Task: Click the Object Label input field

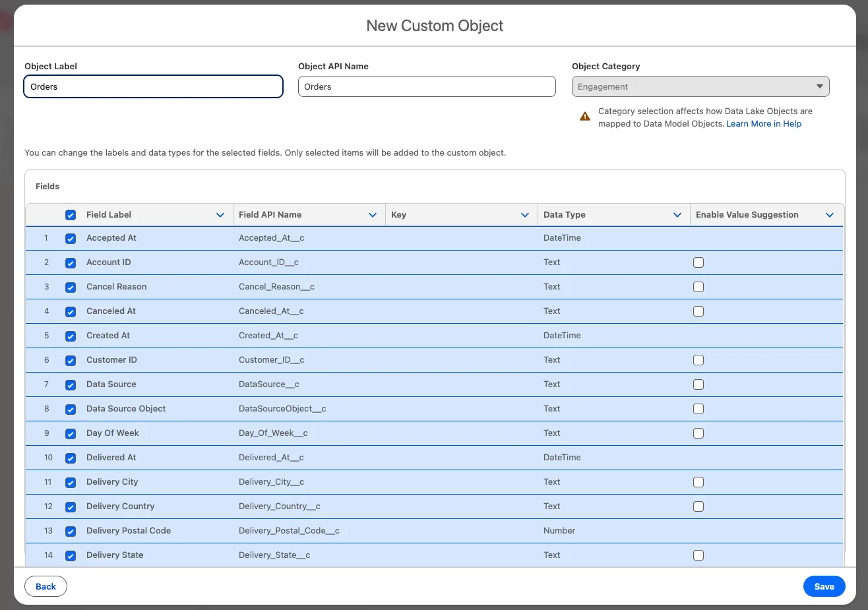Action: [153, 86]
